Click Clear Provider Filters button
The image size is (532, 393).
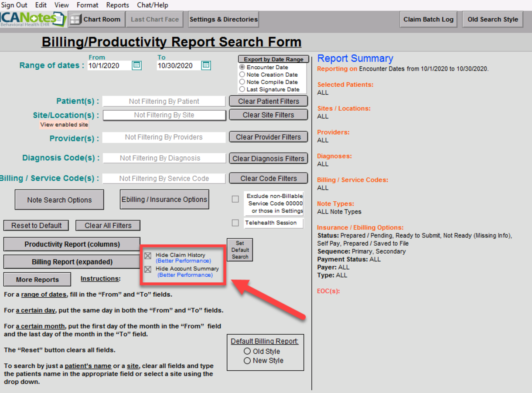(x=269, y=137)
